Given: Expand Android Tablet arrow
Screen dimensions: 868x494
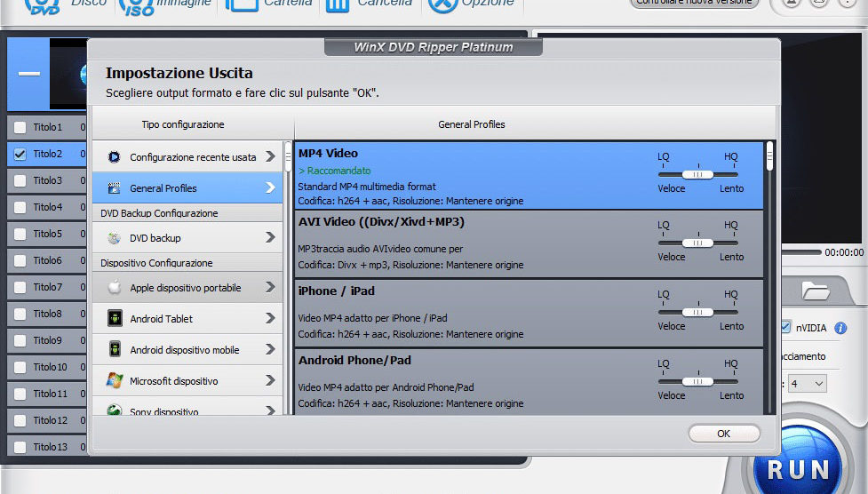Looking at the screenshot, I should 270,318.
